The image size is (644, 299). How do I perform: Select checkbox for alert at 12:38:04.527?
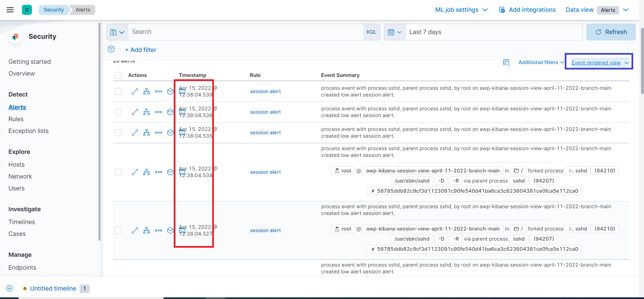point(118,230)
